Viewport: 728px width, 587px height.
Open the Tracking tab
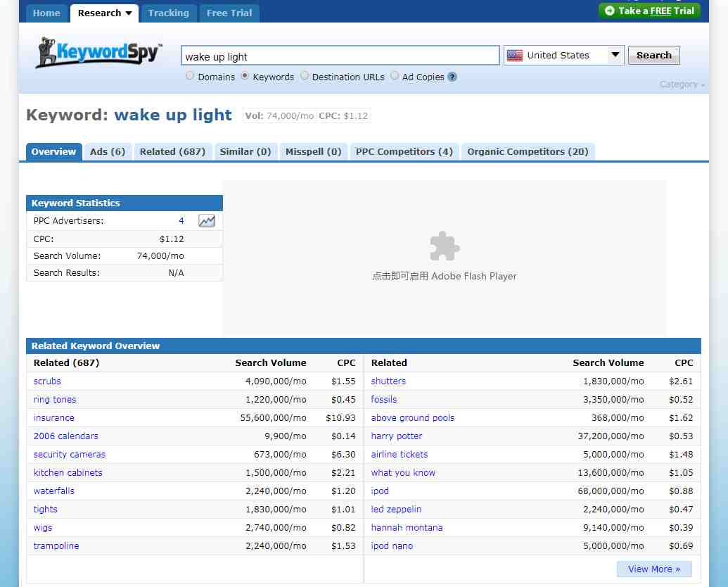[x=169, y=13]
